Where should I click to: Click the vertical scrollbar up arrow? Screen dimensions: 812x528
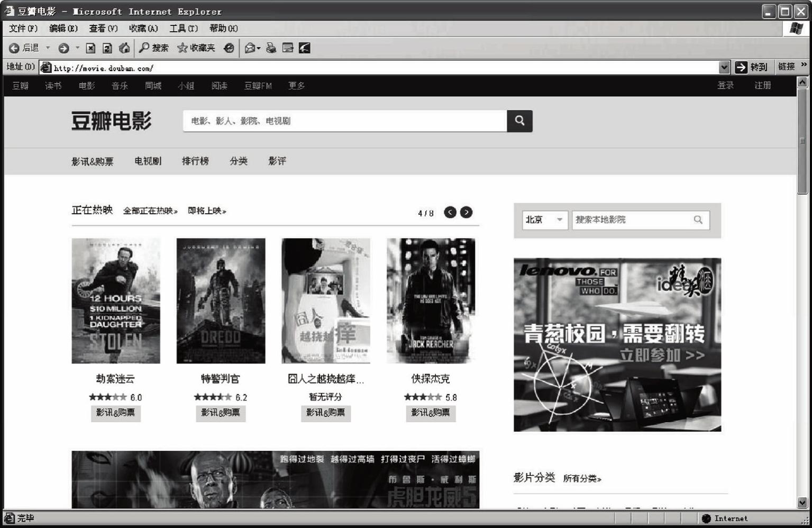(x=802, y=82)
